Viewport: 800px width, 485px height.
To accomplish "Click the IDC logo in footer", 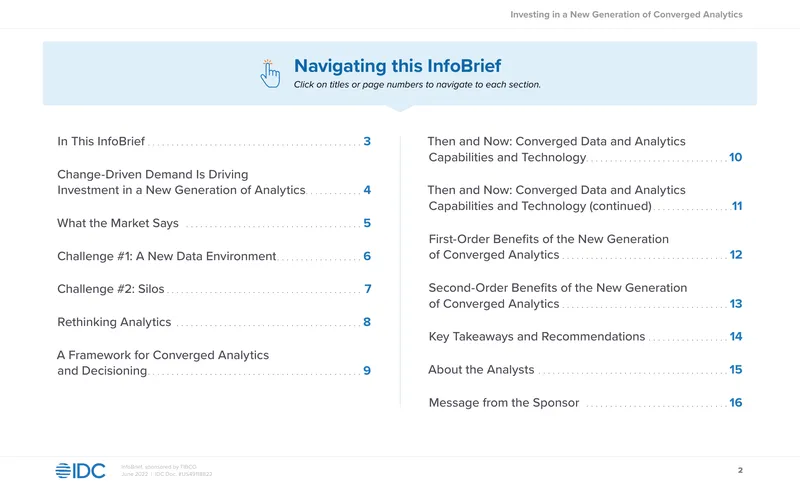I will pyautogui.click(x=81, y=470).
